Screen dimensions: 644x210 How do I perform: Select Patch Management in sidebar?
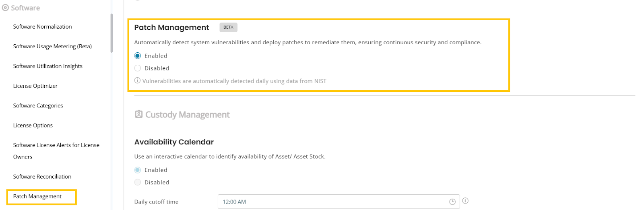tap(37, 196)
